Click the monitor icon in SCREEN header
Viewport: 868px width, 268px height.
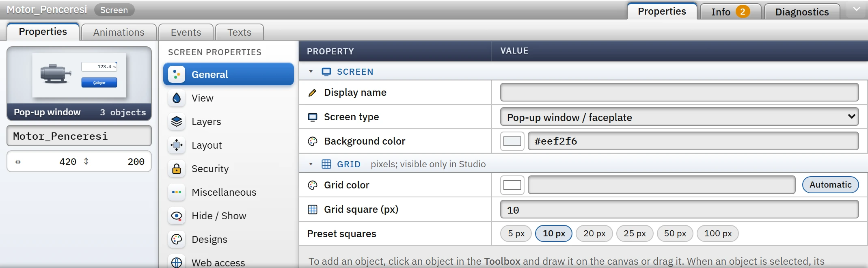pos(326,72)
